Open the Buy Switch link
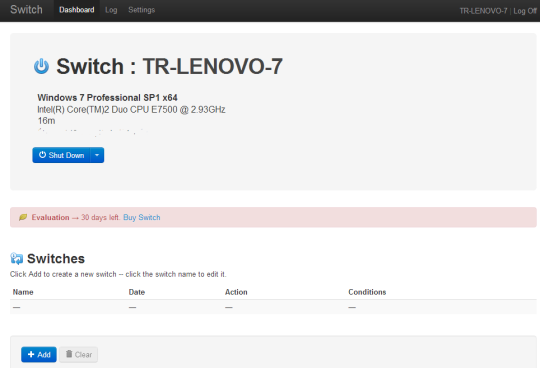 pos(142,218)
